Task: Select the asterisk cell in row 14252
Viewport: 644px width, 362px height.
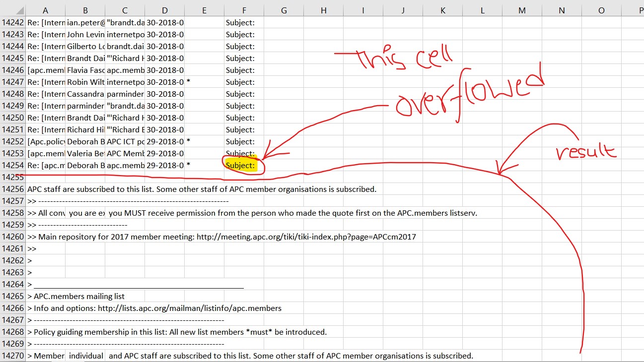Action: [x=204, y=141]
